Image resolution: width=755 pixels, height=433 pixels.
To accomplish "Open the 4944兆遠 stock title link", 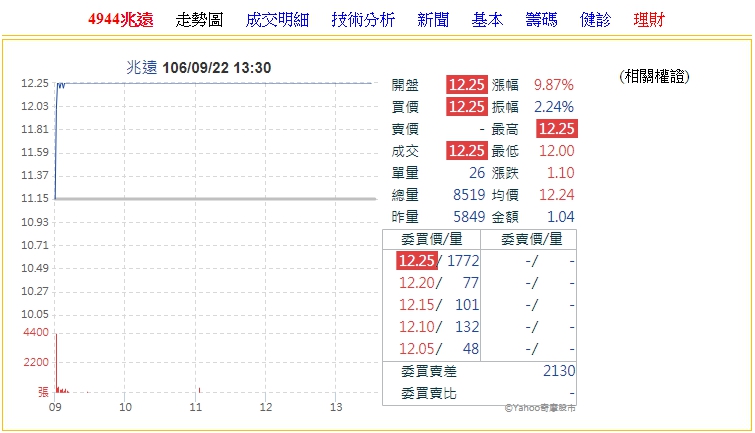I will (x=120, y=20).
